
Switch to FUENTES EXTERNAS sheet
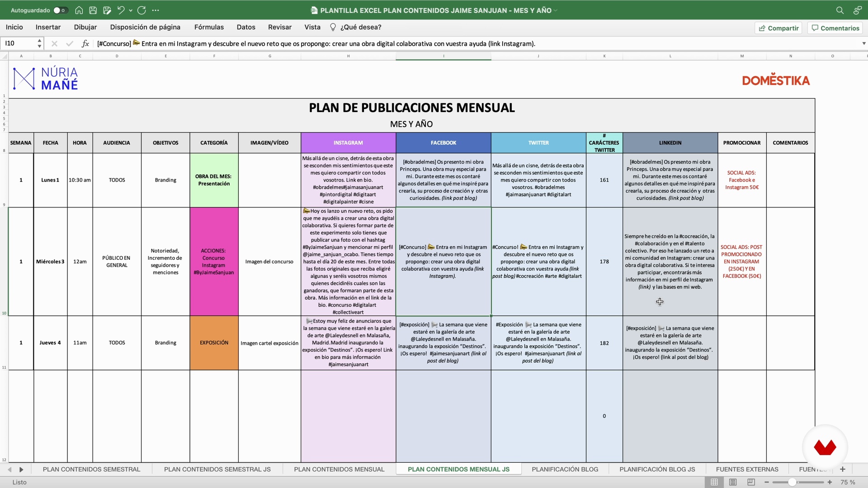(747, 469)
